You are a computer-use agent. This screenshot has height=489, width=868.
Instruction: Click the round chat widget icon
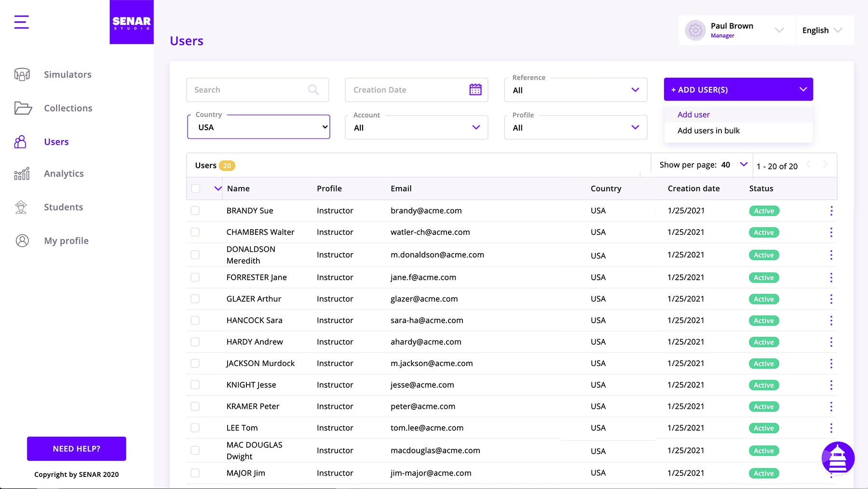[838, 458]
